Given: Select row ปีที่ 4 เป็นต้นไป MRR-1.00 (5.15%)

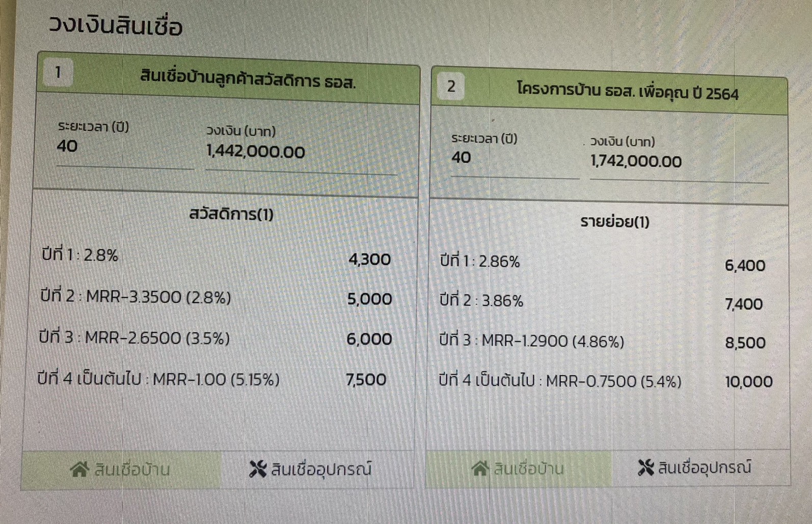Looking at the screenshot, I should coord(212,379).
